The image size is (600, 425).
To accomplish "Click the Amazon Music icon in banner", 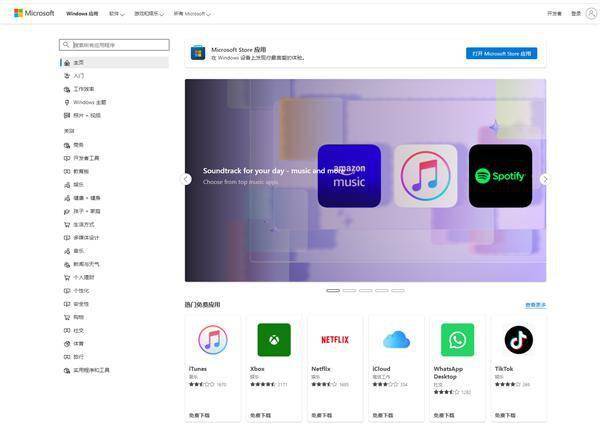I will 349,176.
